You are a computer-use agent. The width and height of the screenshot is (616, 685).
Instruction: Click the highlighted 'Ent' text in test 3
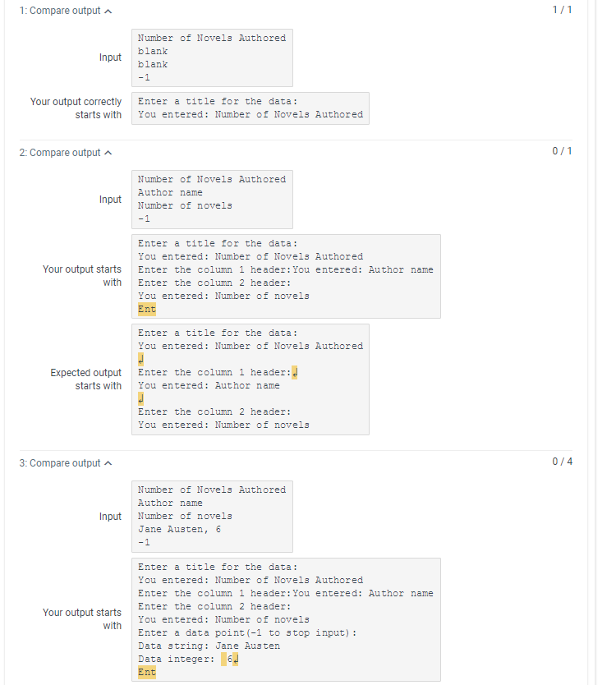[x=146, y=672]
